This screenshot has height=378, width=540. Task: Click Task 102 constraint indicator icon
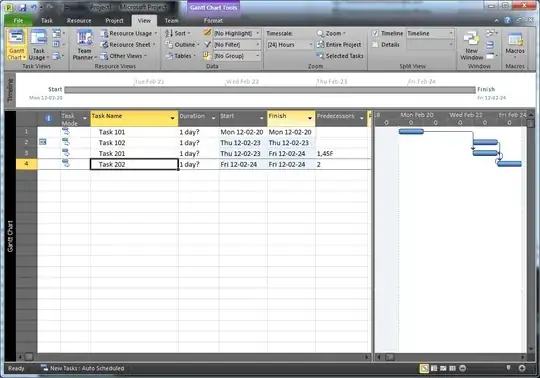tap(43, 142)
